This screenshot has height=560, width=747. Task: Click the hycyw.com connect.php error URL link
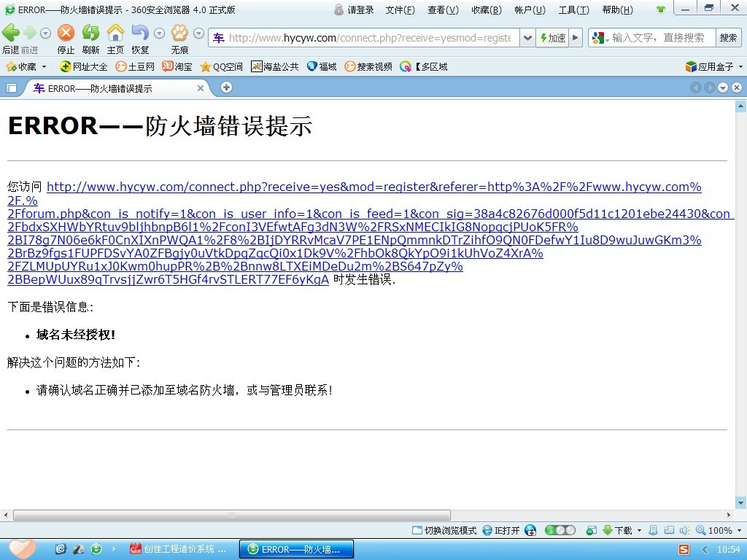point(371,233)
